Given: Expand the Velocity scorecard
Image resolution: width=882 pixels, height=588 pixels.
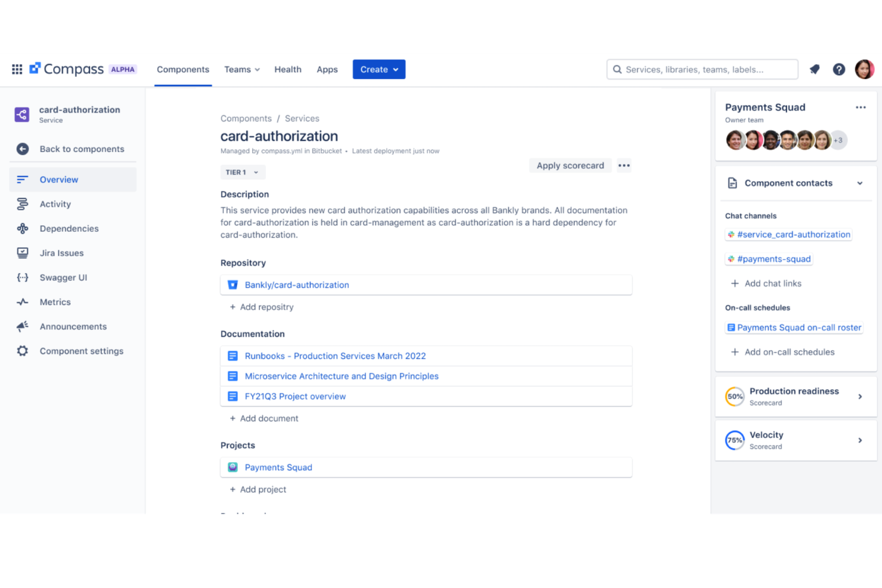Looking at the screenshot, I should [x=859, y=440].
